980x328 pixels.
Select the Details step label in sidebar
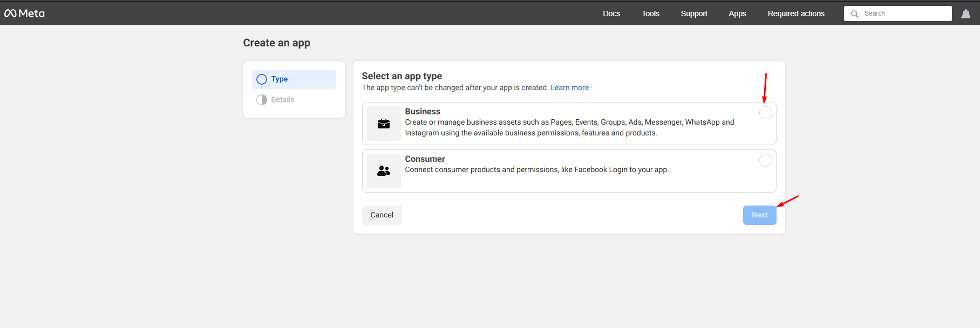[283, 100]
